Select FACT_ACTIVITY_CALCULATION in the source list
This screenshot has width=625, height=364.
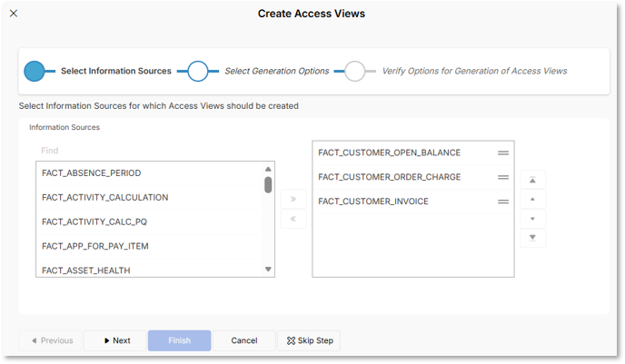(x=150, y=198)
